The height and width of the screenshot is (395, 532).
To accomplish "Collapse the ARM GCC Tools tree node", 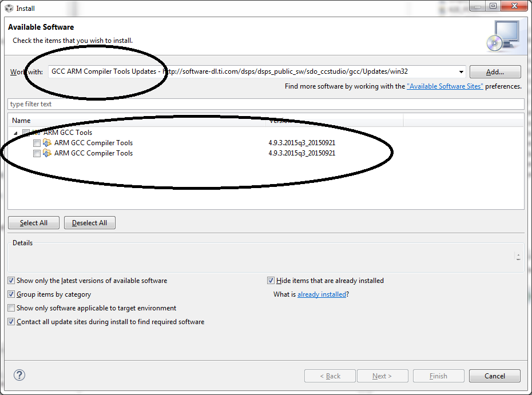I will [15, 133].
